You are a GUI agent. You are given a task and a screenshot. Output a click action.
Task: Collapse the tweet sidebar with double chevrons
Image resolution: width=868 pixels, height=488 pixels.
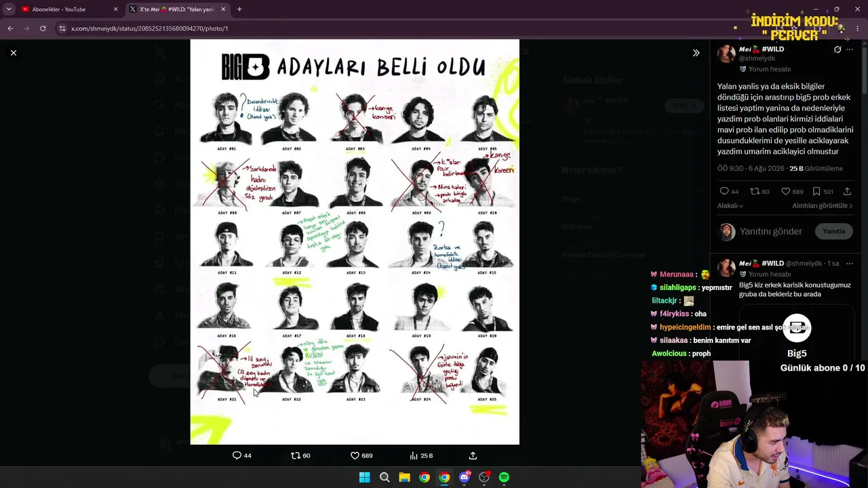[696, 53]
